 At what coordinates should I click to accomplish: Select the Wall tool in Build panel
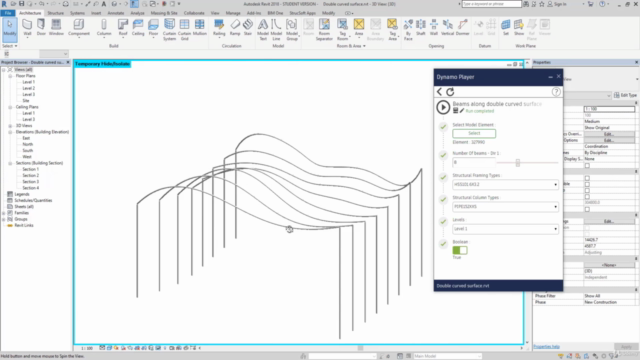[27, 28]
